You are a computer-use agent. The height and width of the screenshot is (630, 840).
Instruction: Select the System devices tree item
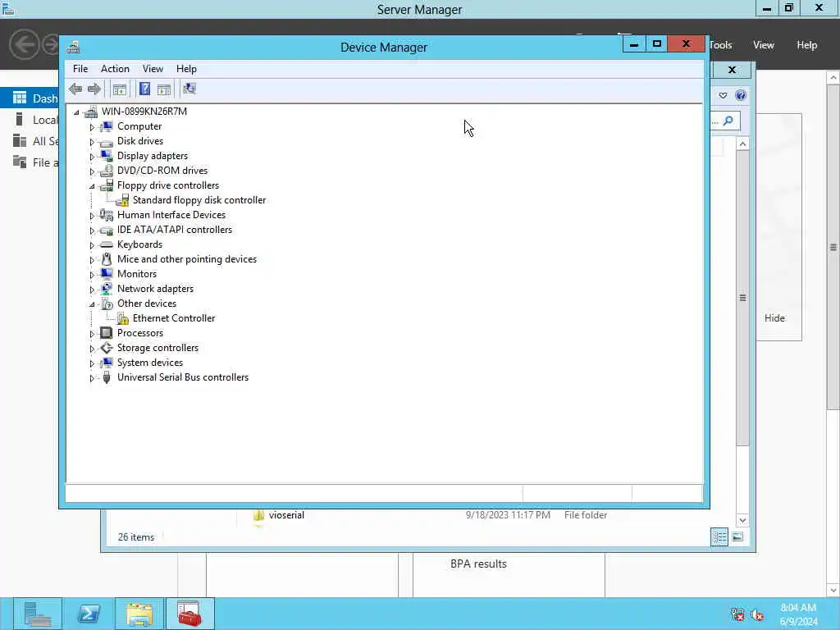[150, 363]
